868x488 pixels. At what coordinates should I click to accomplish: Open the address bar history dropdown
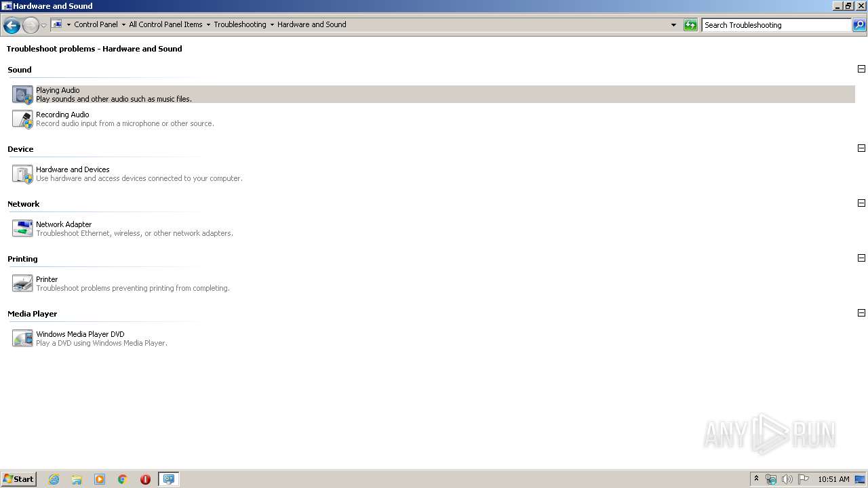(673, 25)
